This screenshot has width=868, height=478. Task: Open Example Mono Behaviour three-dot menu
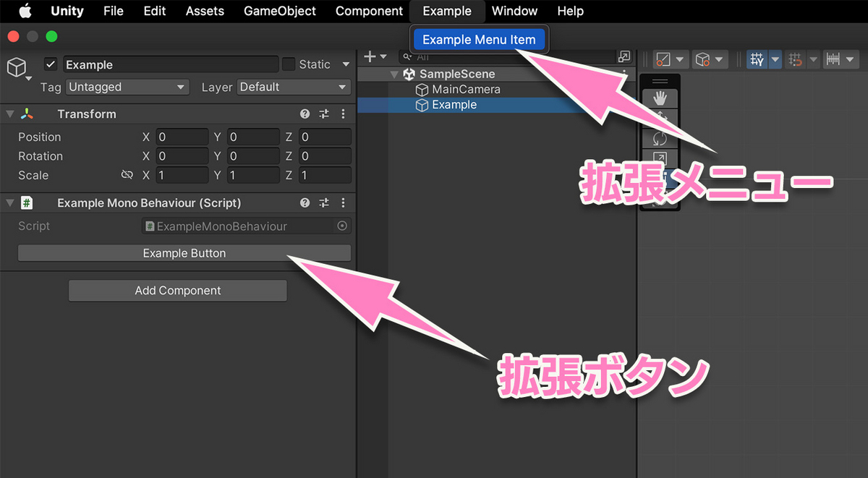(343, 203)
